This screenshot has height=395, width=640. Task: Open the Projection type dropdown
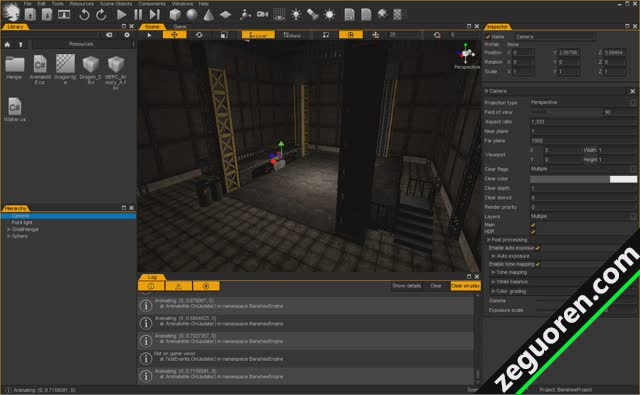[583, 102]
